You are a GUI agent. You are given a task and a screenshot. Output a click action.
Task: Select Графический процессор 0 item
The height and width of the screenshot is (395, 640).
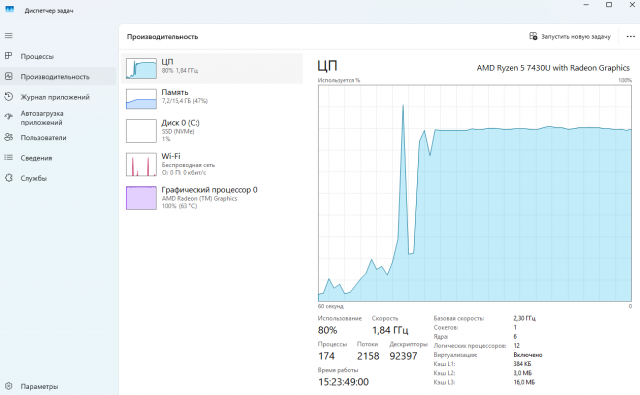pos(212,198)
